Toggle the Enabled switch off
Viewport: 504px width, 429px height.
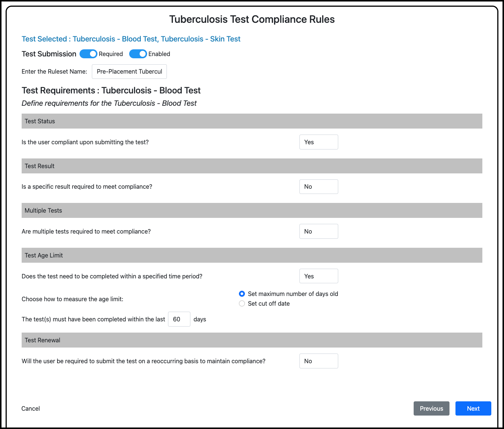tap(138, 54)
